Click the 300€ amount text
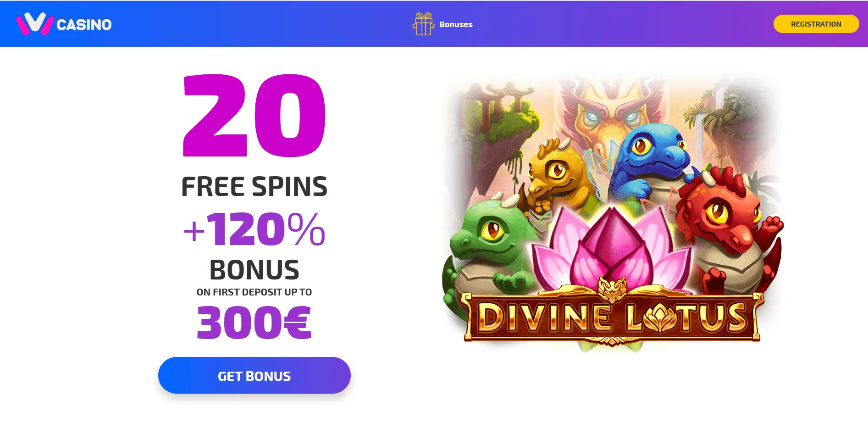868x429 pixels. pyautogui.click(x=254, y=323)
